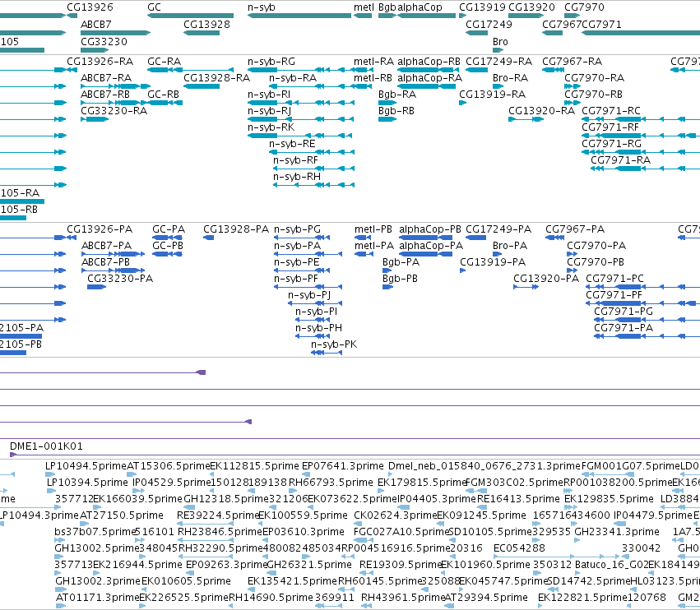Select transcript CG17249-RA
This screenshot has width=700, height=610.
pyautogui.click(x=499, y=62)
